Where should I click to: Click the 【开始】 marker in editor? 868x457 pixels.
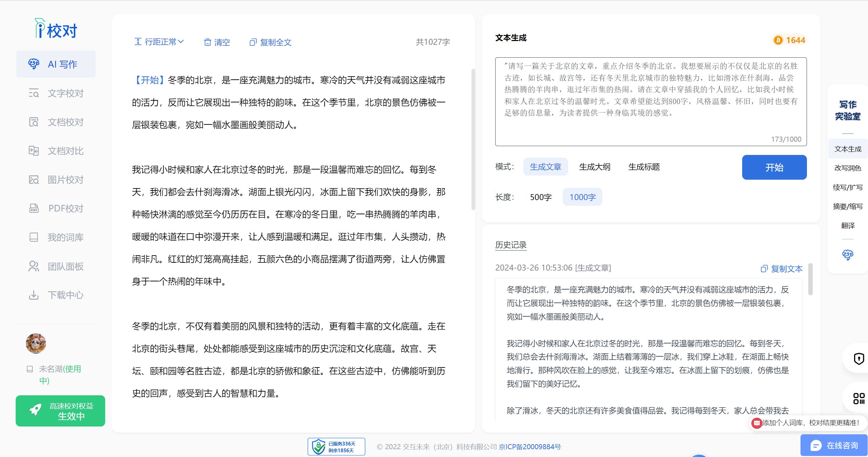tap(149, 80)
